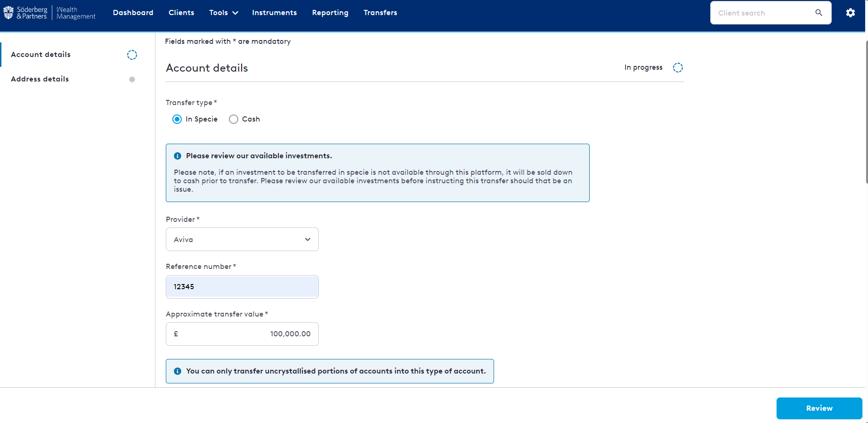
Task: Click the 'Fields marked with * are mandatory' note
Action: [x=228, y=41]
